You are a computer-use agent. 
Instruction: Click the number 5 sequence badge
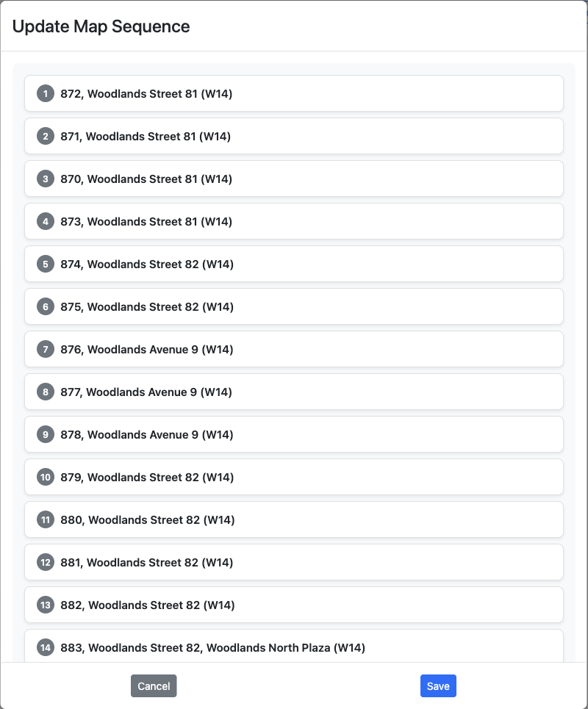click(46, 264)
